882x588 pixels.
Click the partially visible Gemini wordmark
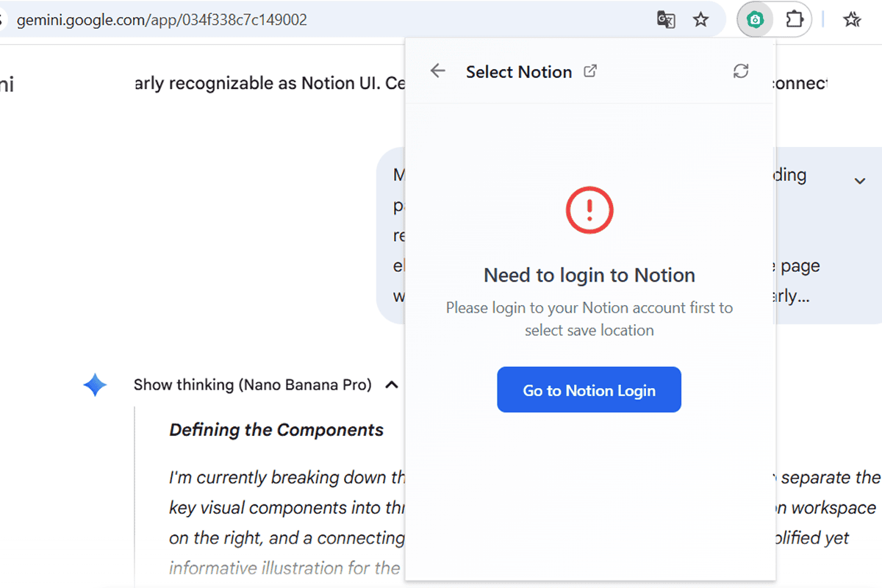point(7,83)
